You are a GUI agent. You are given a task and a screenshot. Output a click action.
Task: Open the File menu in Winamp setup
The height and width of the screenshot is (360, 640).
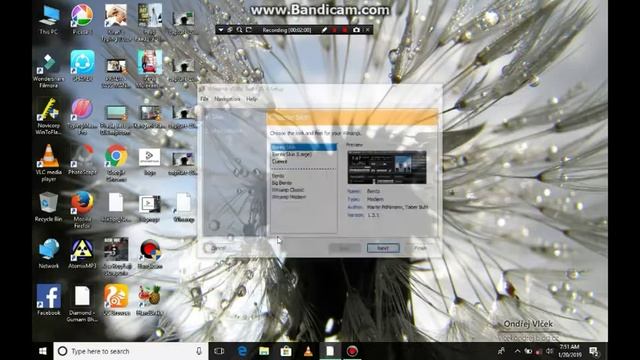[204, 99]
